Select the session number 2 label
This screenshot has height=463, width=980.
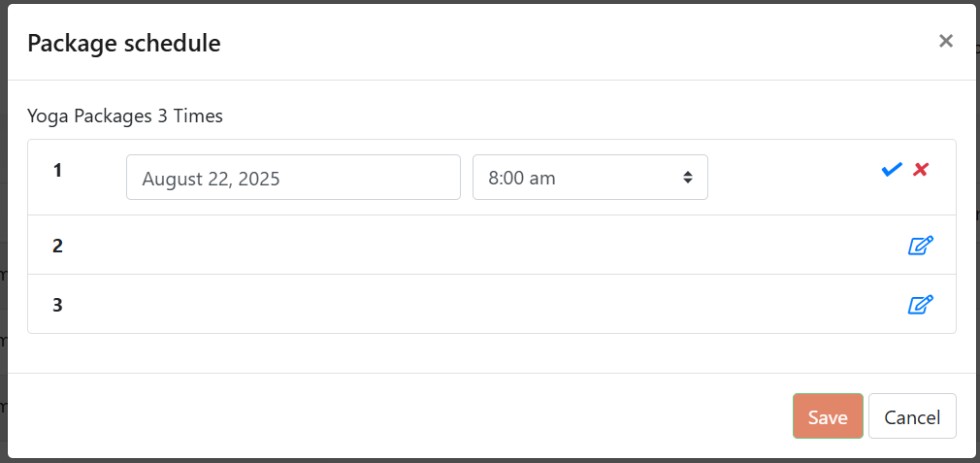click(57, 246)
